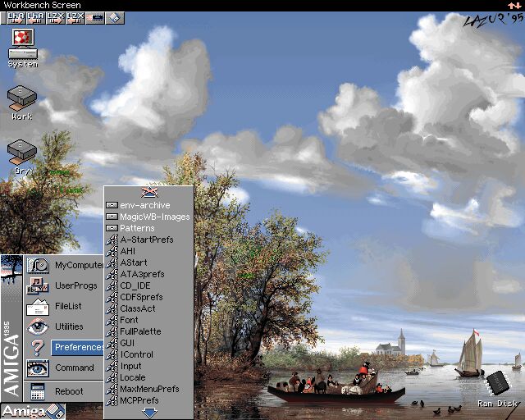Image resolution: width=525 pixels, height=420 pixels.
Task: Click the floppy disk toolbar icon
Action: pos(115,18)
